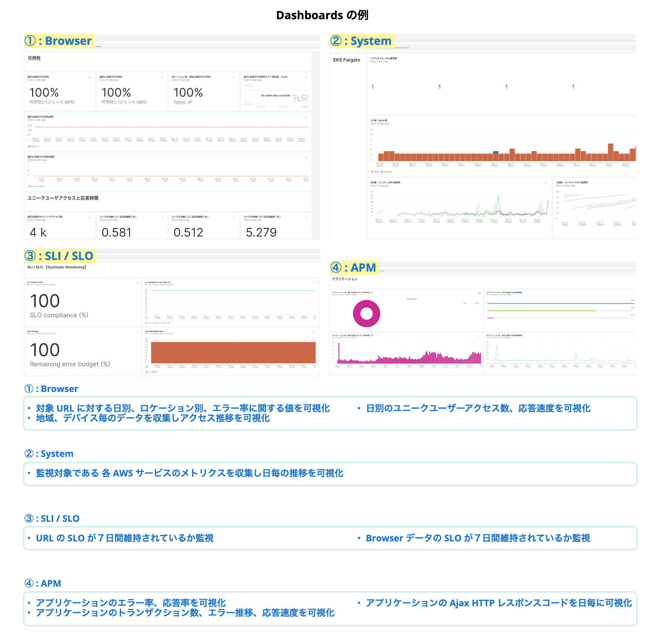The image size is (661, 644).
Task: Expand the Remaining error budget widget menu
Action: click(137, 332)
